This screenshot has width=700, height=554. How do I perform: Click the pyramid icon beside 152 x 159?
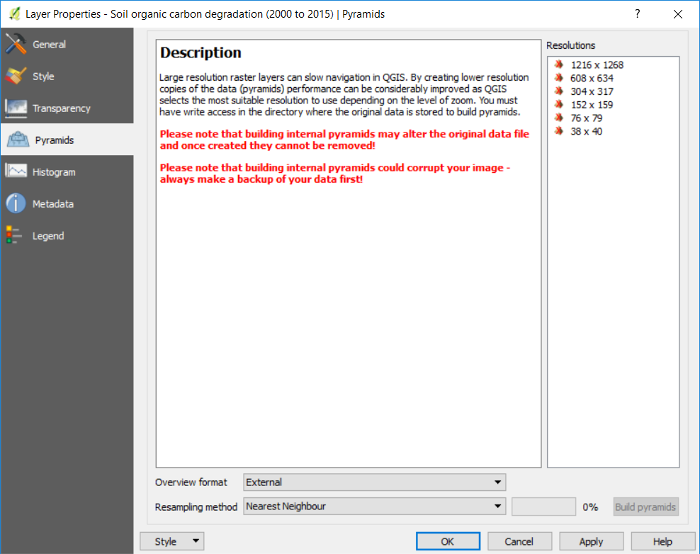point(558,104)
